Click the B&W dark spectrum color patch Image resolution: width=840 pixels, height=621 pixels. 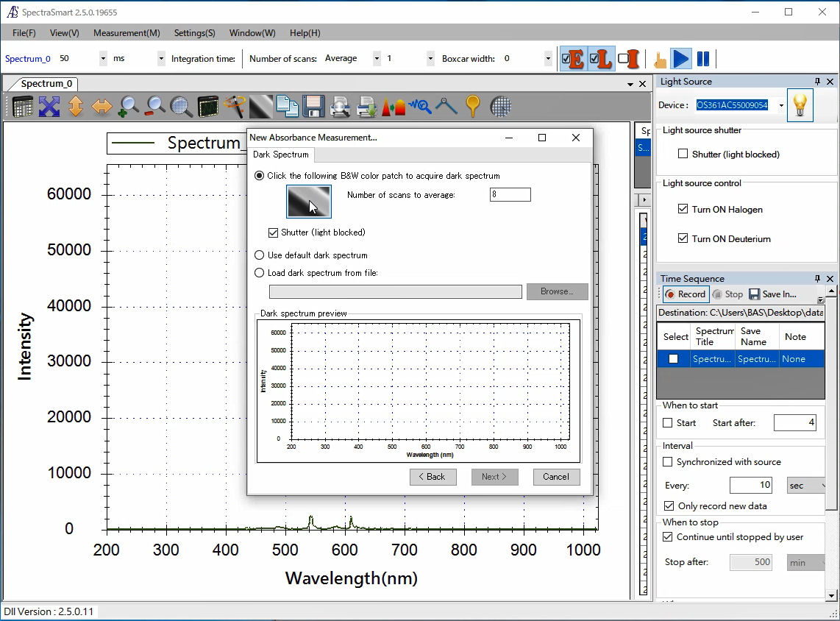click(308, 202)
